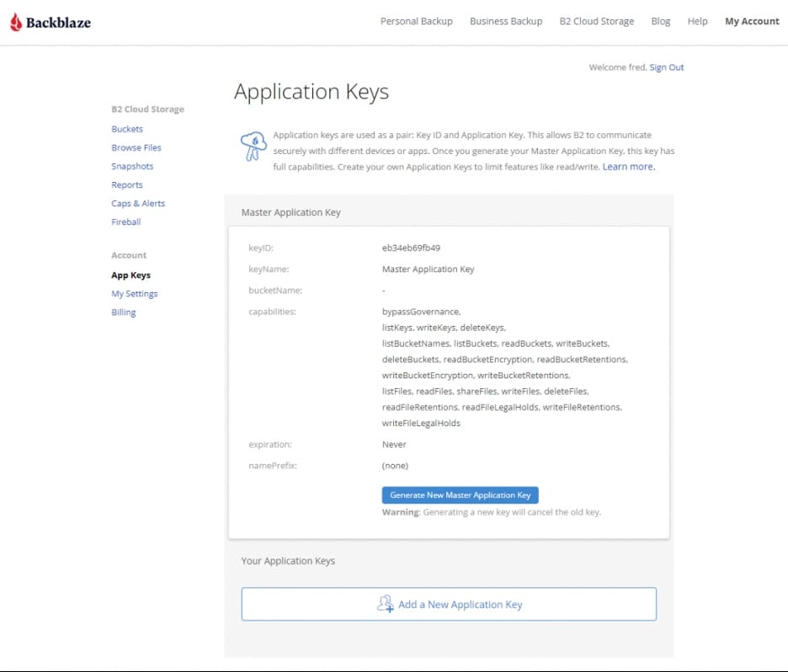Click the Backblaze flame logo
The height and width of the screenshot is (672, 788).
point(16,23)
